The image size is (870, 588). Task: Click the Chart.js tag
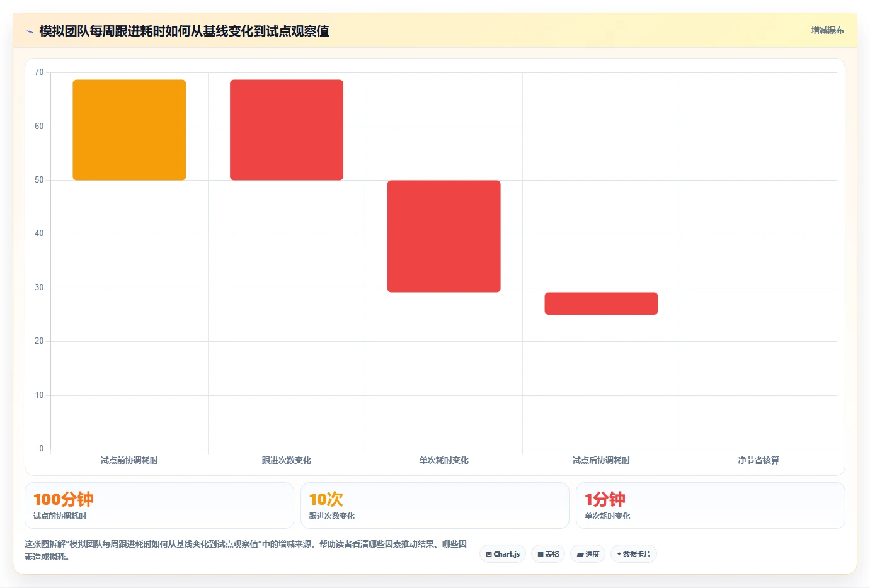pos(503,554)
